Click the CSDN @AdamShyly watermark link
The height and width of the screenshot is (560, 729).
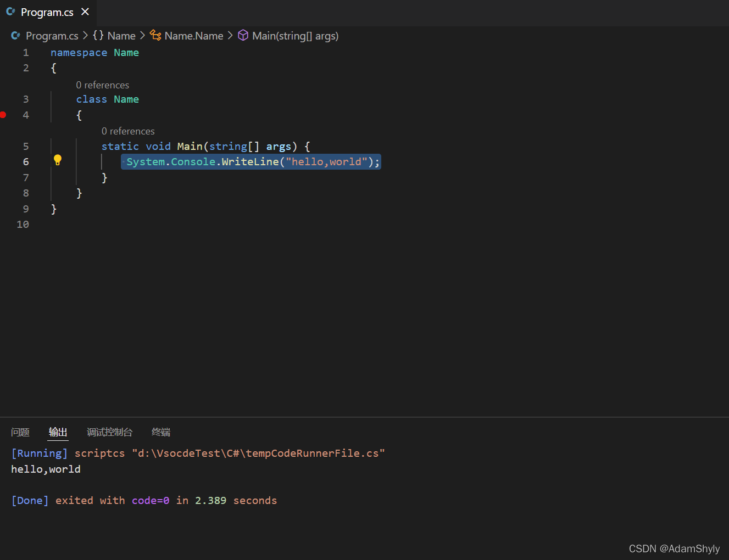(674, 548)
